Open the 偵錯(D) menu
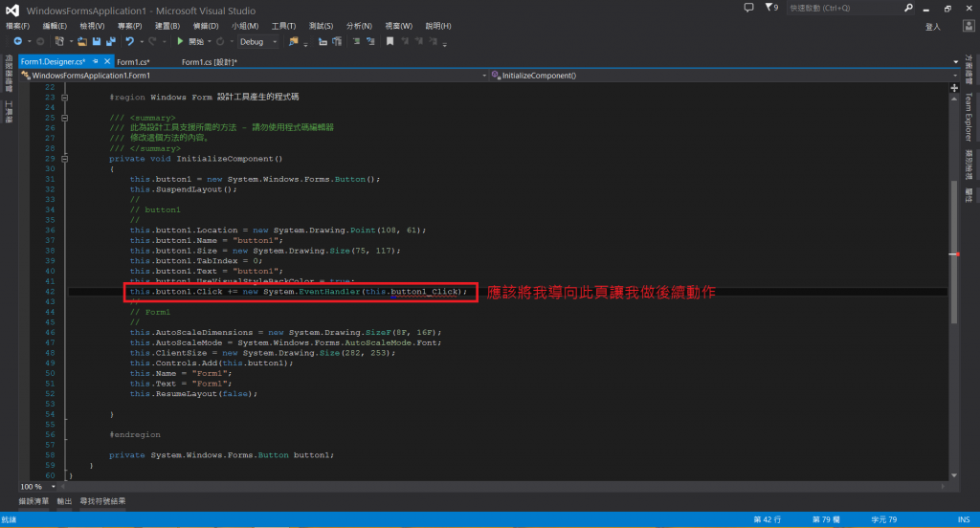Viewport: 980px width, 528px height. (206, 26)
